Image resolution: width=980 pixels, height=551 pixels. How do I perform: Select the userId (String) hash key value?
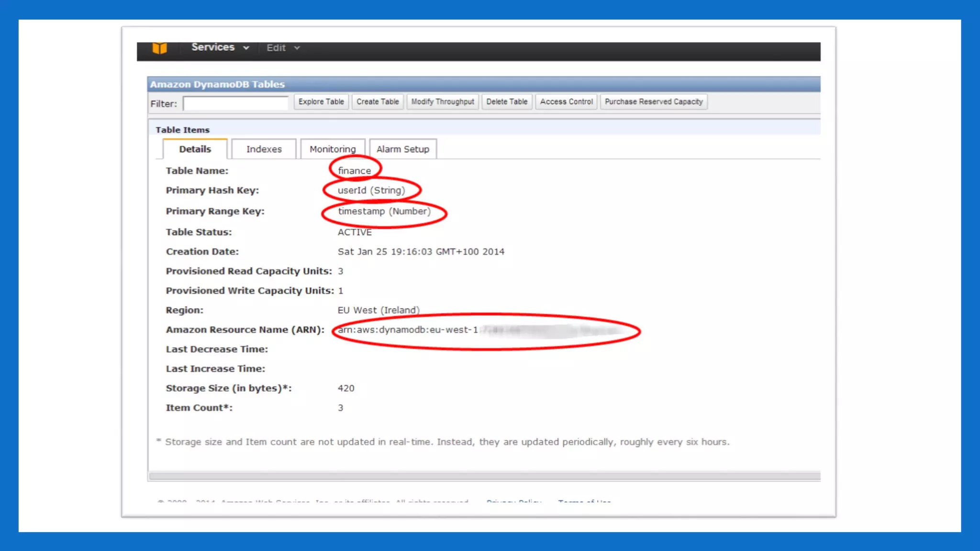pyautogui.click(x=371, y=190)
